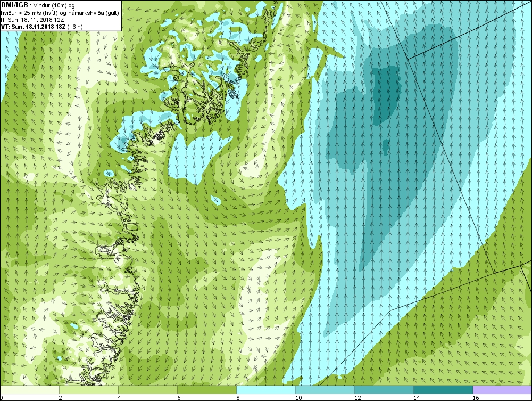Click the legend label 8

238,398
